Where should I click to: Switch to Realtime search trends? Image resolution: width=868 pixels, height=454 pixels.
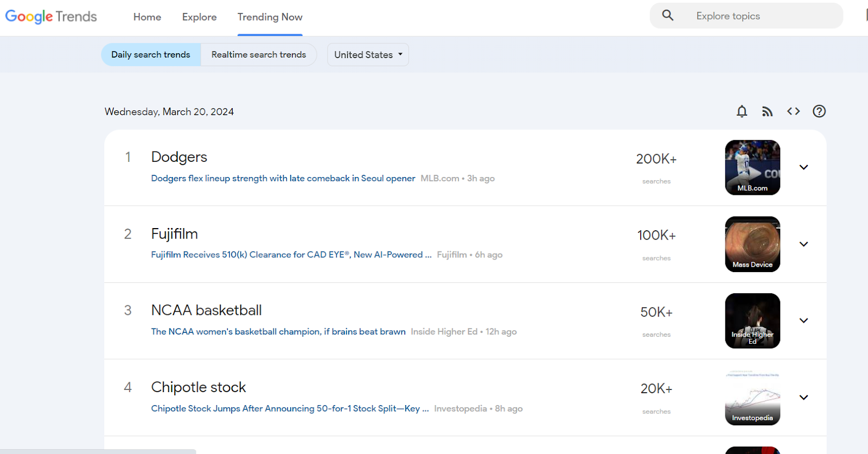[259, 55]
